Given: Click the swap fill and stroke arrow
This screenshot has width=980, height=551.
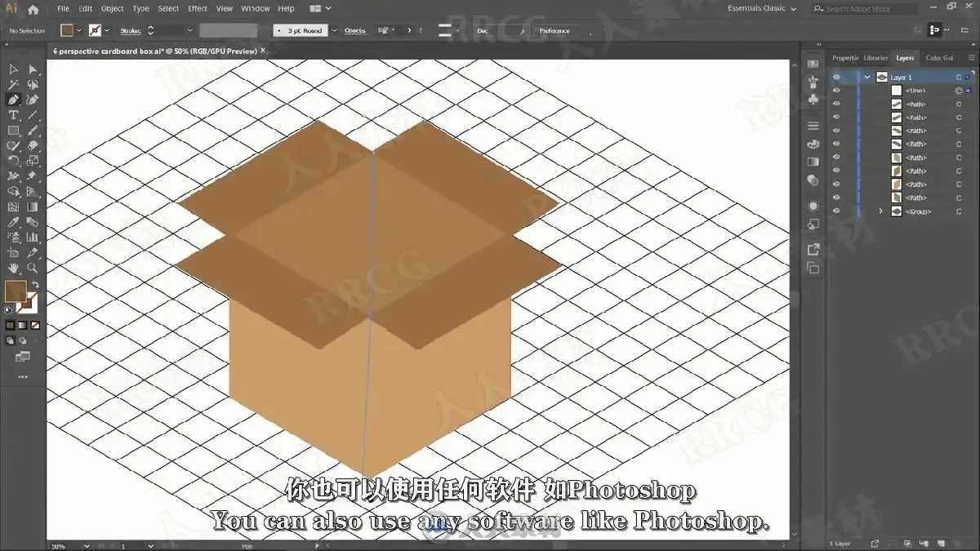Looking at the screenshot, I should tap(35, 285).
